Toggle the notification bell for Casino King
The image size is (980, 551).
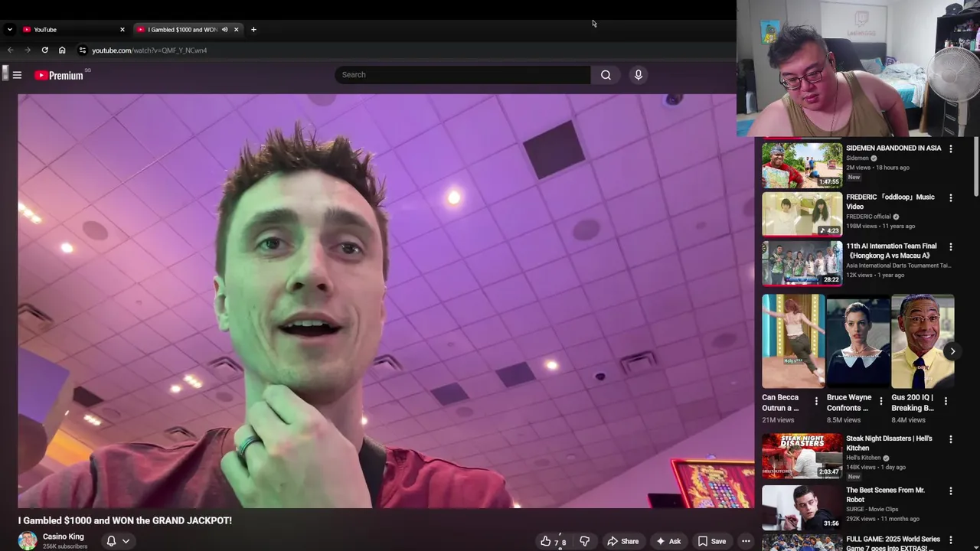pos(111,541)
